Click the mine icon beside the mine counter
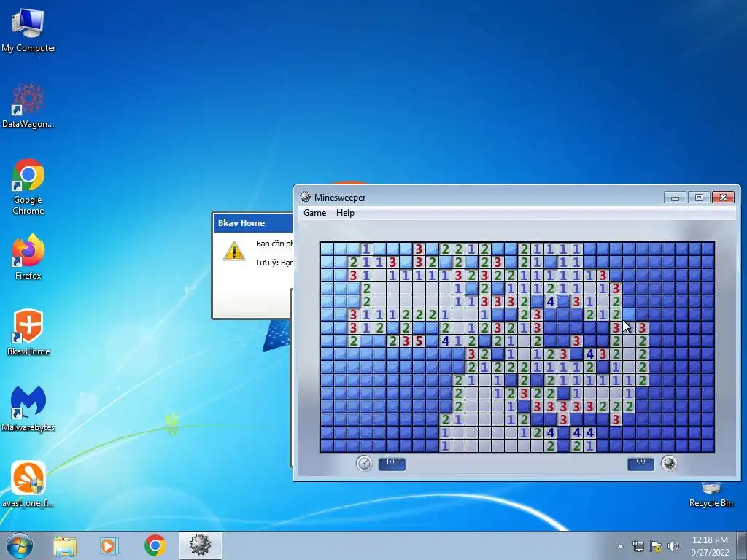Viewport: 747px width, 560px height. 669,463
